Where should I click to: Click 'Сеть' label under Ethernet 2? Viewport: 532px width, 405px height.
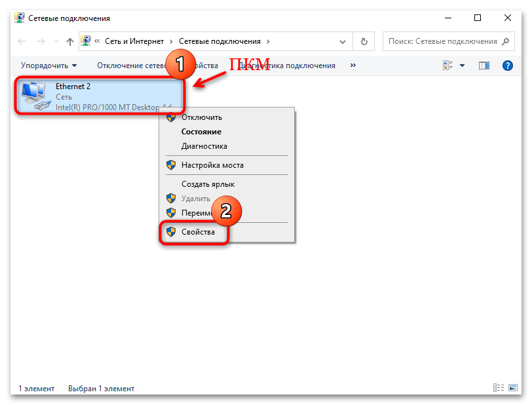coord(64,97)
